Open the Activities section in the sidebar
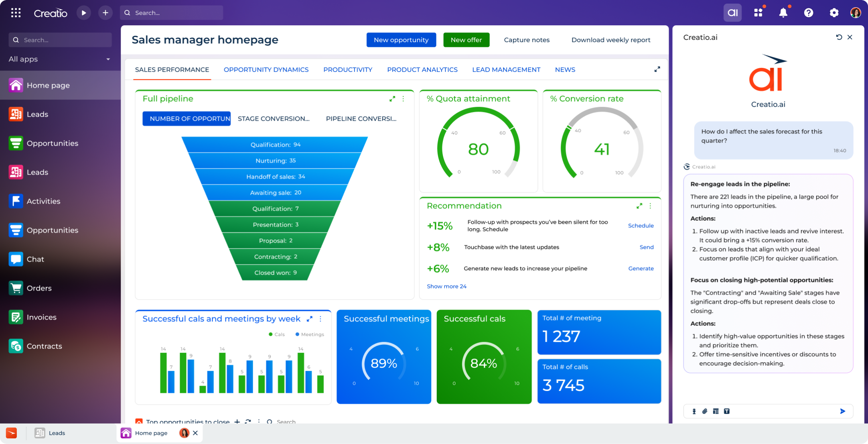868x444 pixels. click(43, 201)
